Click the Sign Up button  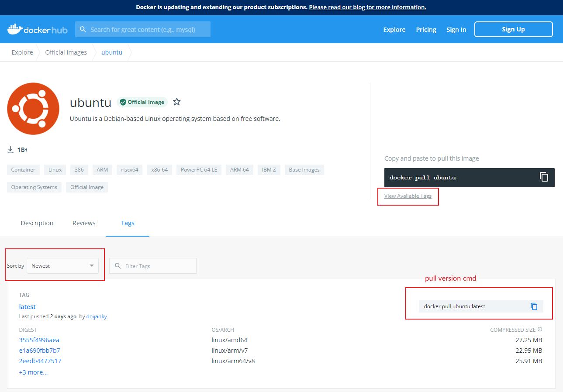click(x=513, y=29)
